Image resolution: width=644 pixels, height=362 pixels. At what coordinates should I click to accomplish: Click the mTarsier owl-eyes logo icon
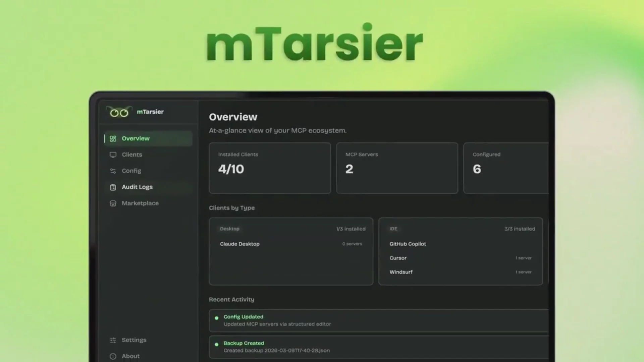click(x=119, y=112)
